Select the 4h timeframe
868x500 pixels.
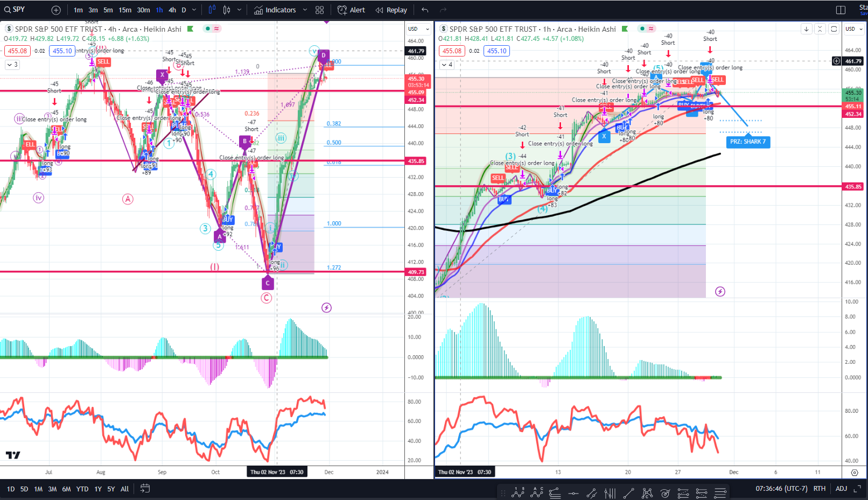(172, 10)
